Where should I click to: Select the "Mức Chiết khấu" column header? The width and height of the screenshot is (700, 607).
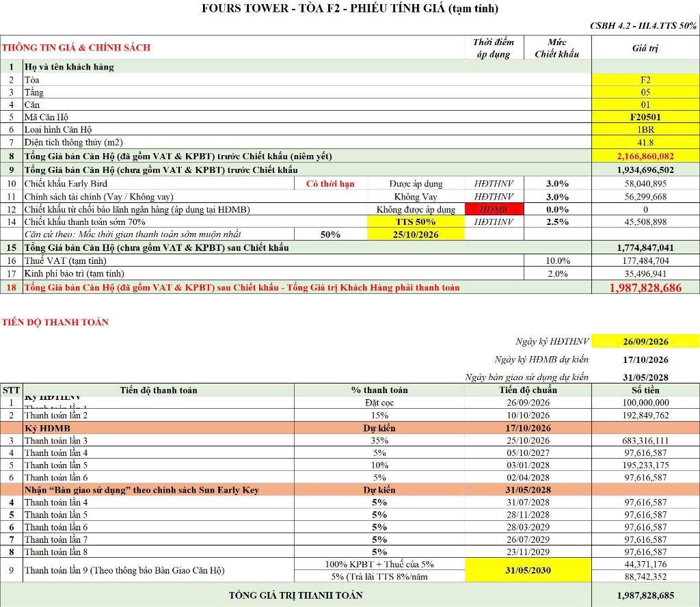(557, 48)
